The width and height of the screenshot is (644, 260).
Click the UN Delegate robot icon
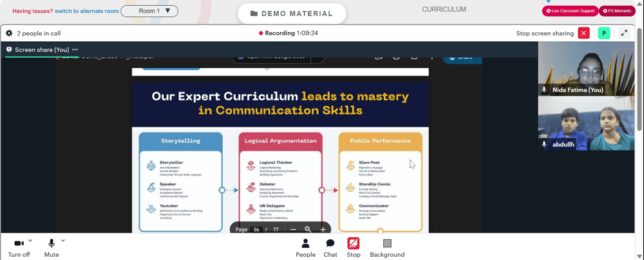tap(251, 209)
